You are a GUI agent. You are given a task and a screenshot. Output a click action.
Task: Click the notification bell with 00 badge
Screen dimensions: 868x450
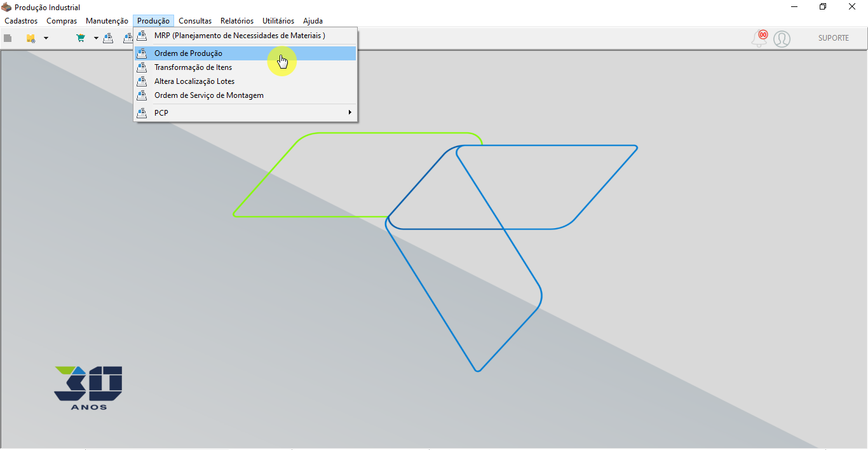coord(759,38)
